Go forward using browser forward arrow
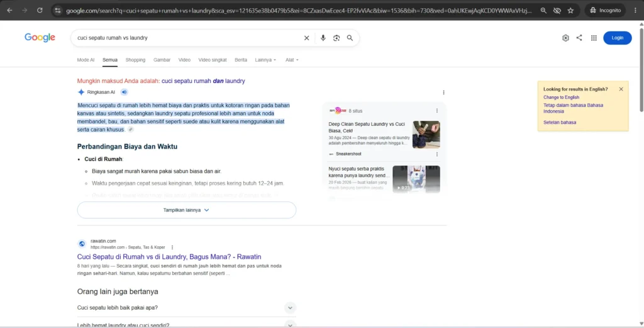 point(25,10)
